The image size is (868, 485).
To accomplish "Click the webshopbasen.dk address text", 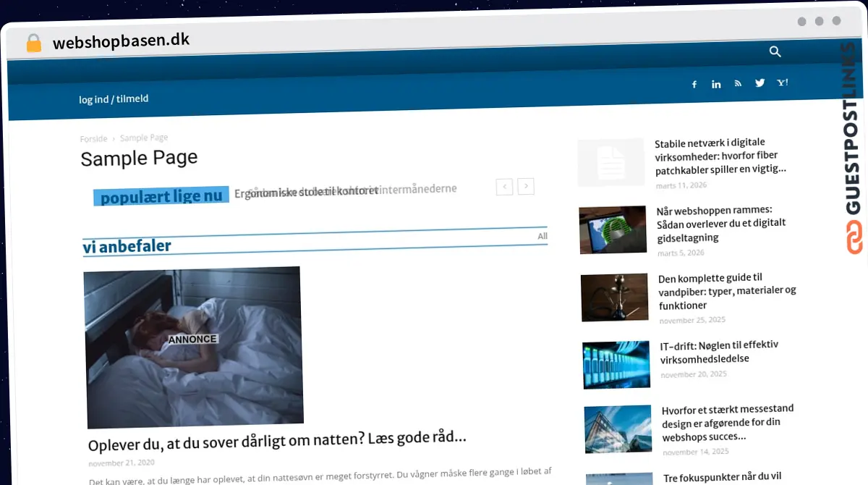I will click(x=121, y=41).
